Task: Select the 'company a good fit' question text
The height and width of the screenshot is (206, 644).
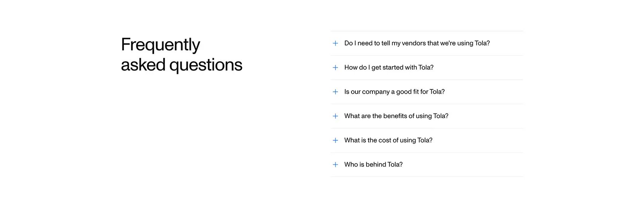Action: click(x=395, y=92)
